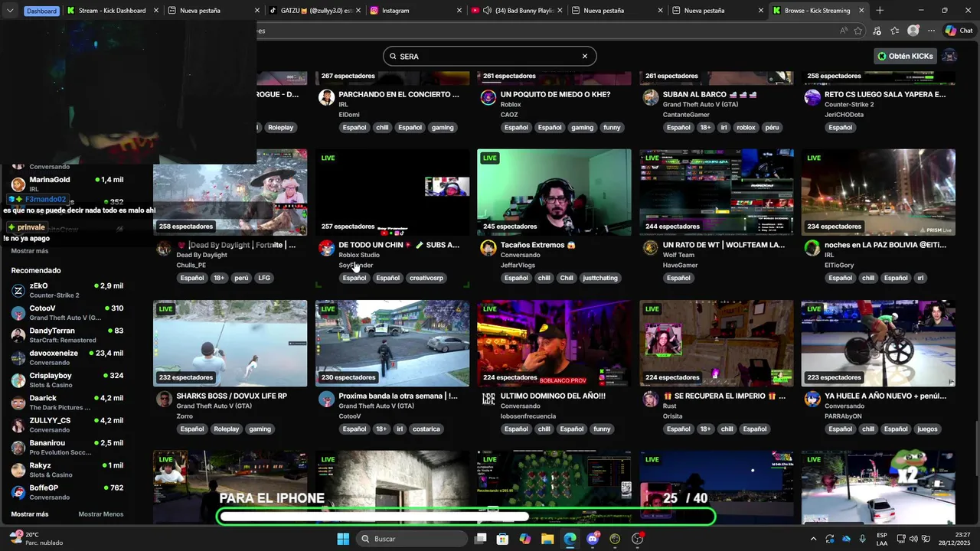The image size is (980, 551).
Task: Close the Instagram tab
Action: pos(459,11)
